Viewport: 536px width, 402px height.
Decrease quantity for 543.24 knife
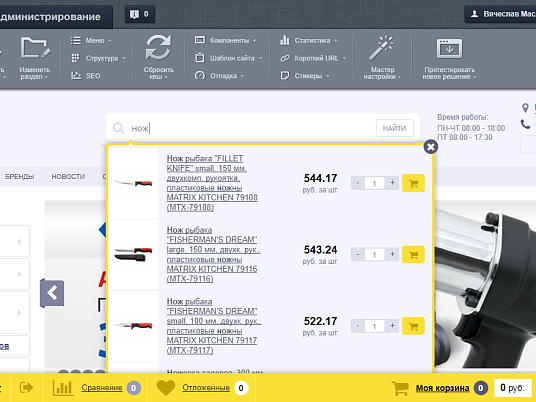click(358, 254)
